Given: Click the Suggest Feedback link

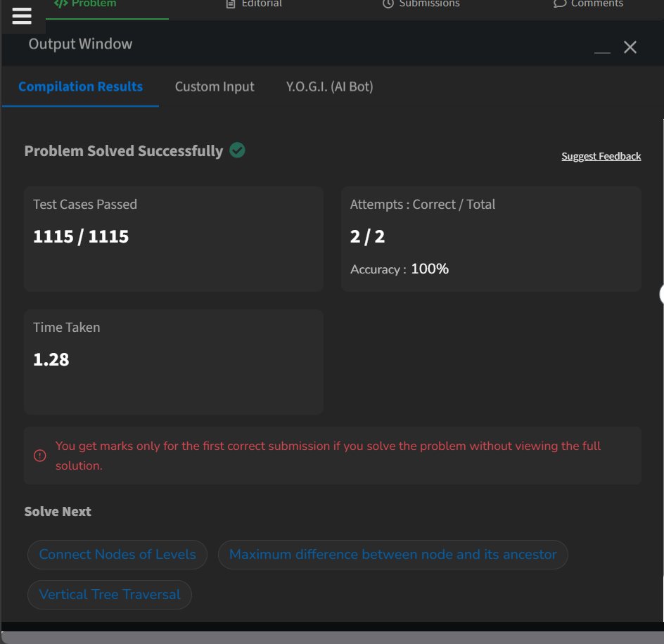Looking at the screenshot, I should coord(601,156).
